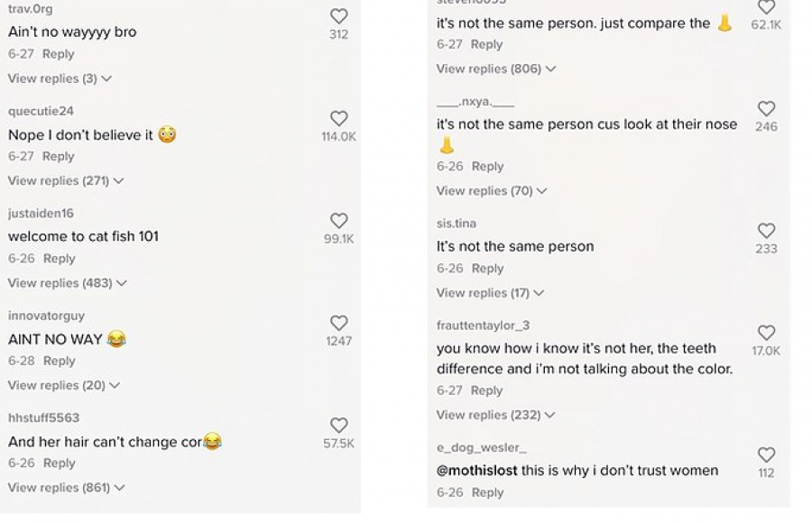Open justaiden16's profile username

[x=41, y=214]
